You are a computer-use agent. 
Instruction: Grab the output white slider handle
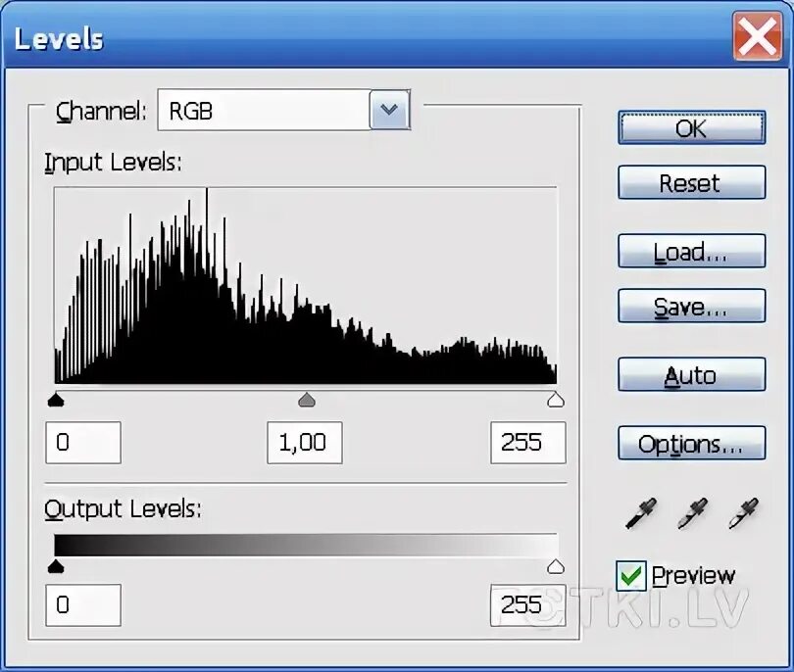[556, 566]
